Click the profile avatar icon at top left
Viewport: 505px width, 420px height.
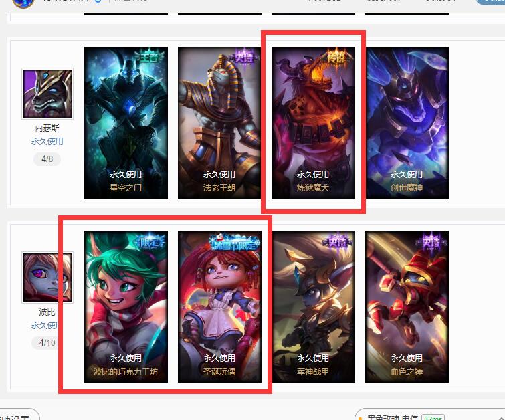[23, 3]
